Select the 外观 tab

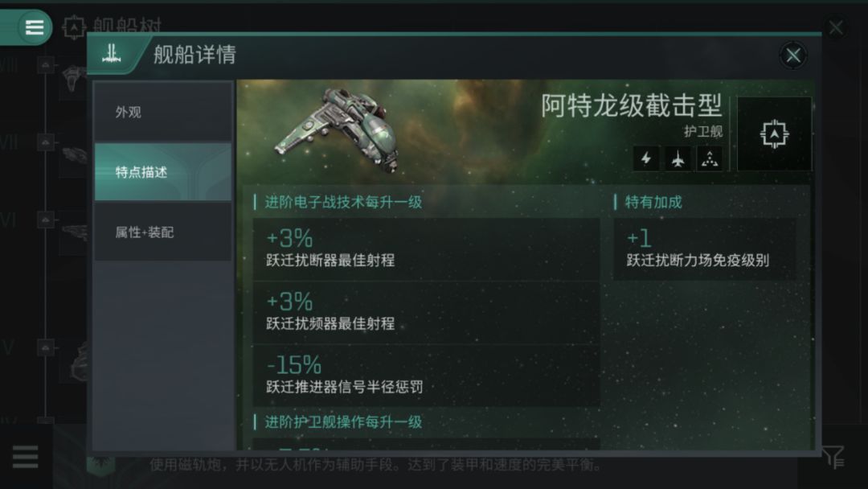162,112
